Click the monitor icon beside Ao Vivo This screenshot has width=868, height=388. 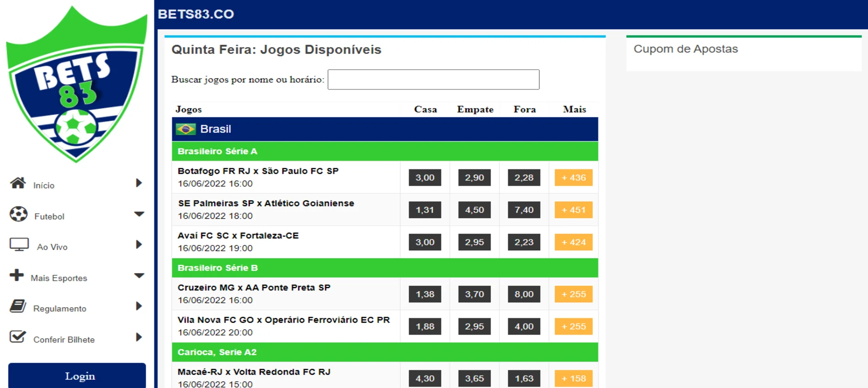(x=19, y=245)
